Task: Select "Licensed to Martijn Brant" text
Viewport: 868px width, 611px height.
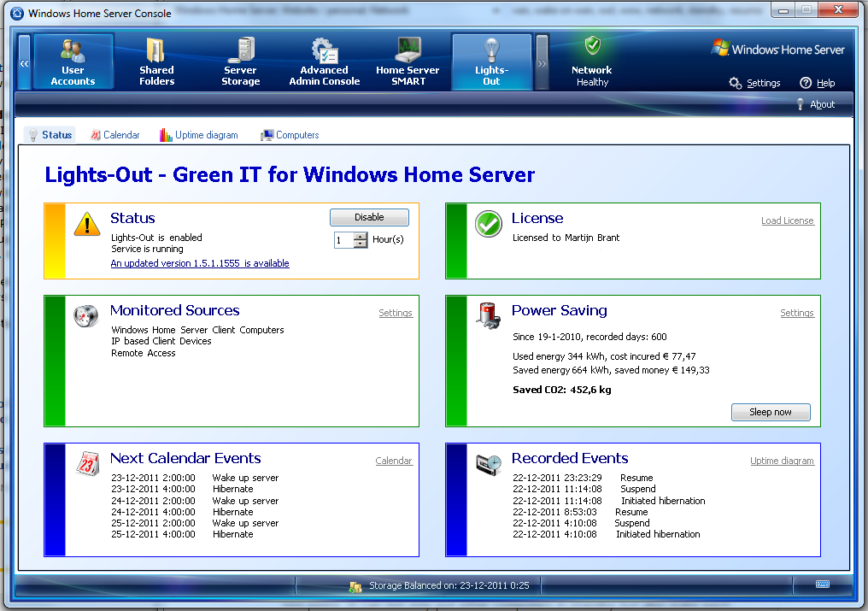Action: coord(566,238)
